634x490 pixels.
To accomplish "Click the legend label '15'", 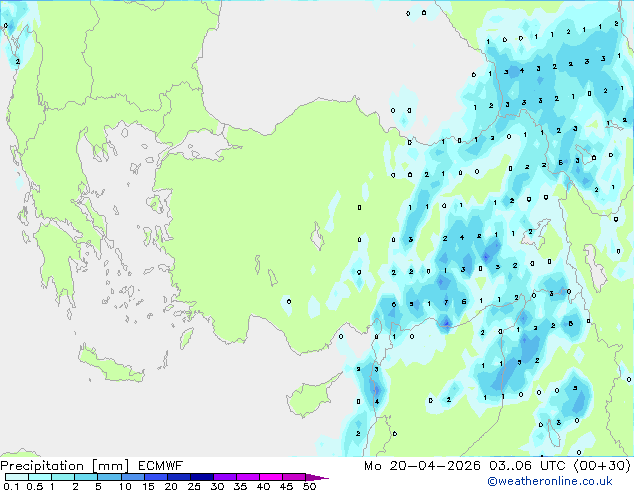I will [x=148, y=486].
